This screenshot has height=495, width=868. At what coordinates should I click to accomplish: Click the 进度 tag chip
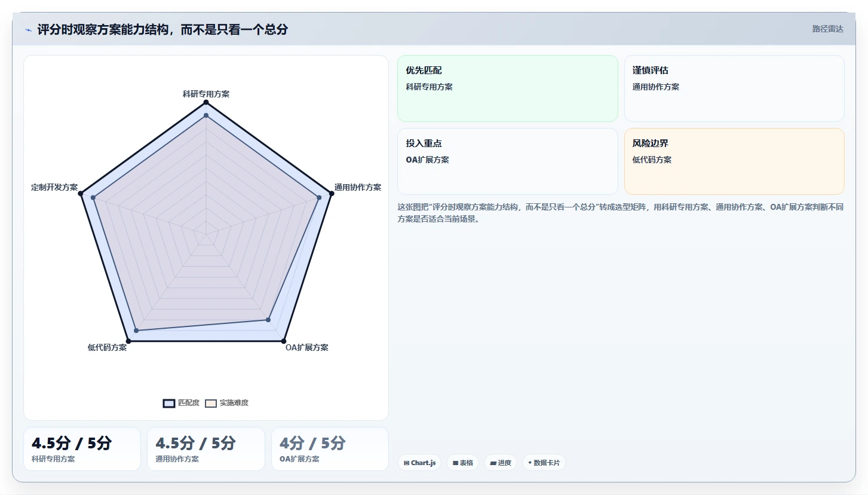[x=501, y=463]
